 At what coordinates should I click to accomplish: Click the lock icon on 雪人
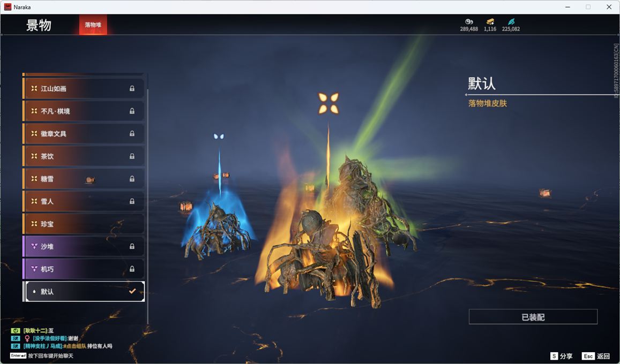pos(132,201)
